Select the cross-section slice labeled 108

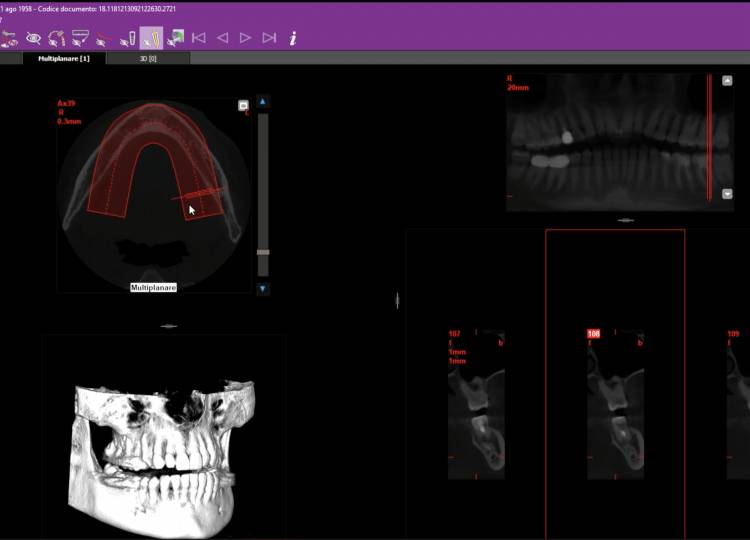pyautogui.click(x=616, y=404)
